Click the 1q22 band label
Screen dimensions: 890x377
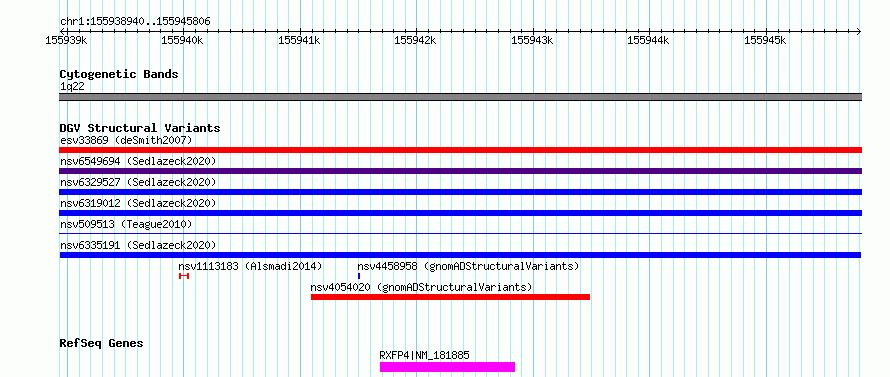click(72, 87)
